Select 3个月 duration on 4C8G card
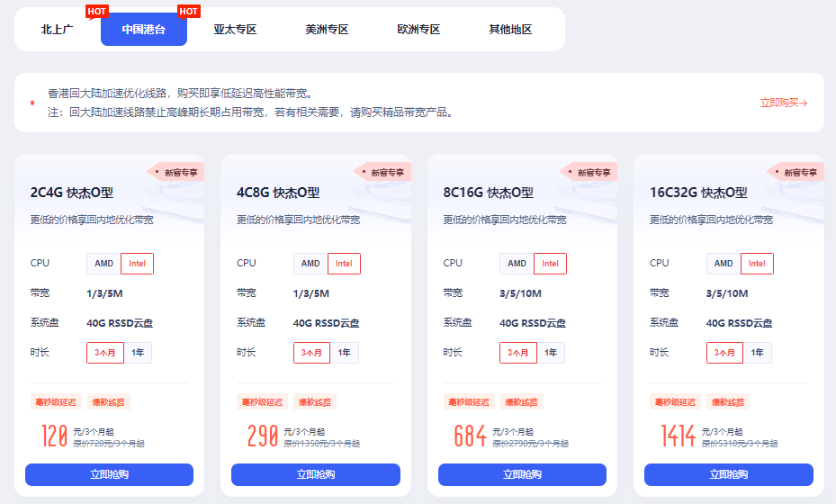The width and height of the screenshot is (836, 504). 312,353
